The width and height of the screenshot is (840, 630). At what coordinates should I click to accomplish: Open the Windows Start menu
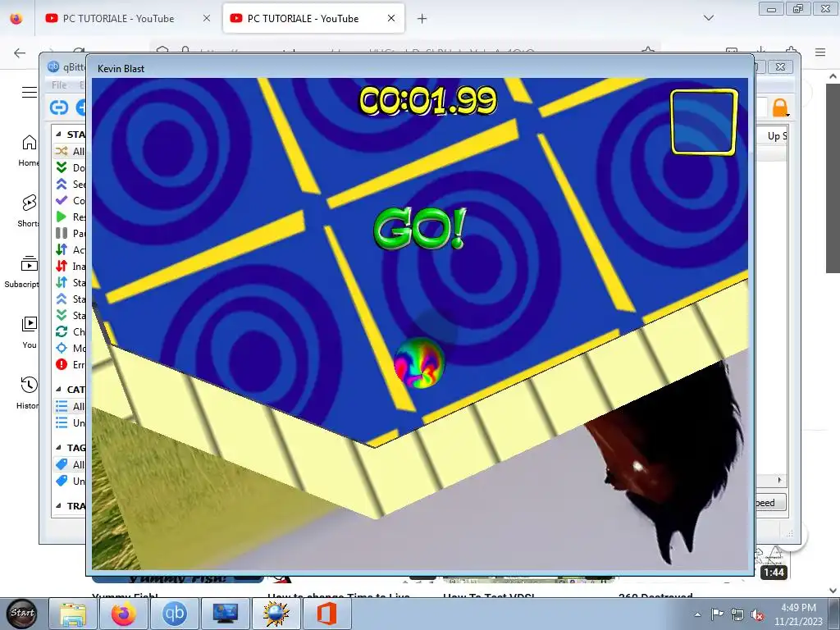coord(21,614)
